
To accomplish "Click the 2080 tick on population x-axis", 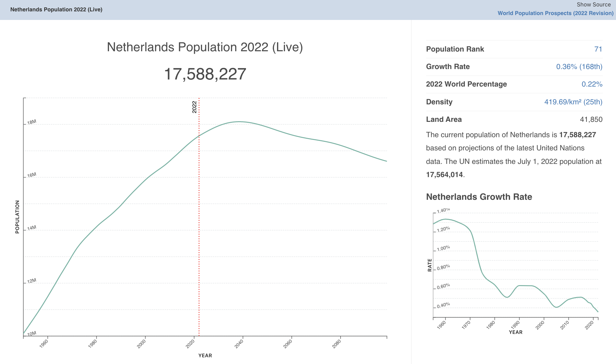I will pyautogui.click(x=337, y=344).
